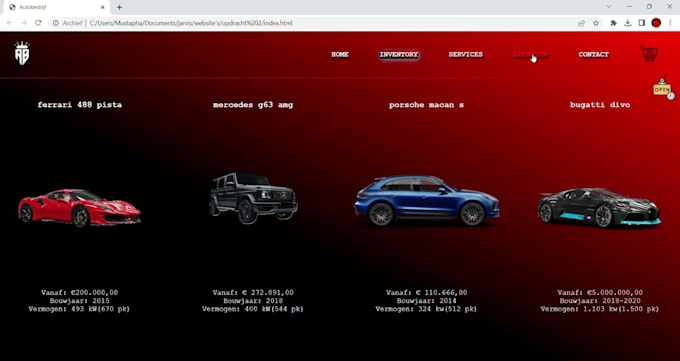The image size is (680, 361).
Task: Open the red profile avatar
Action: coord(656,23)
